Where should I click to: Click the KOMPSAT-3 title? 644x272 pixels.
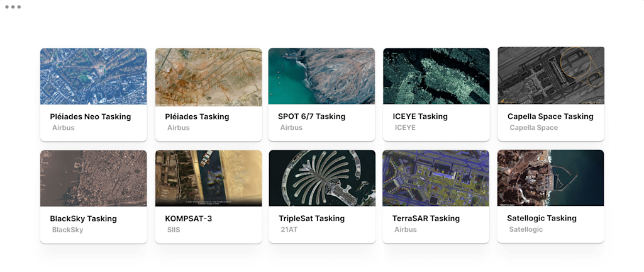click(x=189, y=218)
